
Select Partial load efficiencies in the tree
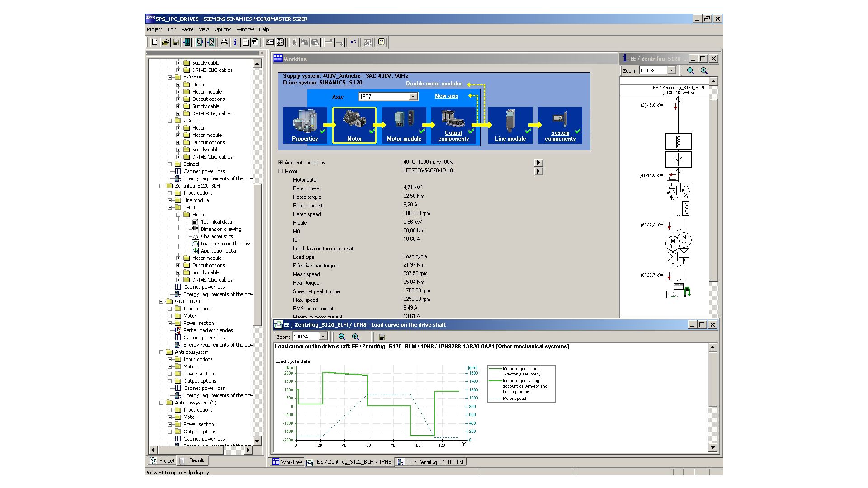(x=208, y=330)
